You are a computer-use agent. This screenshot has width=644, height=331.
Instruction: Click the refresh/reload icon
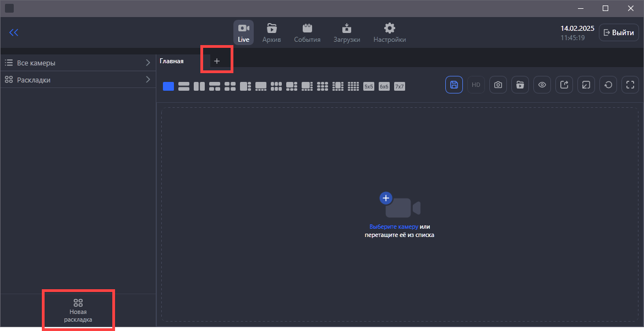(x=608, y=85)
